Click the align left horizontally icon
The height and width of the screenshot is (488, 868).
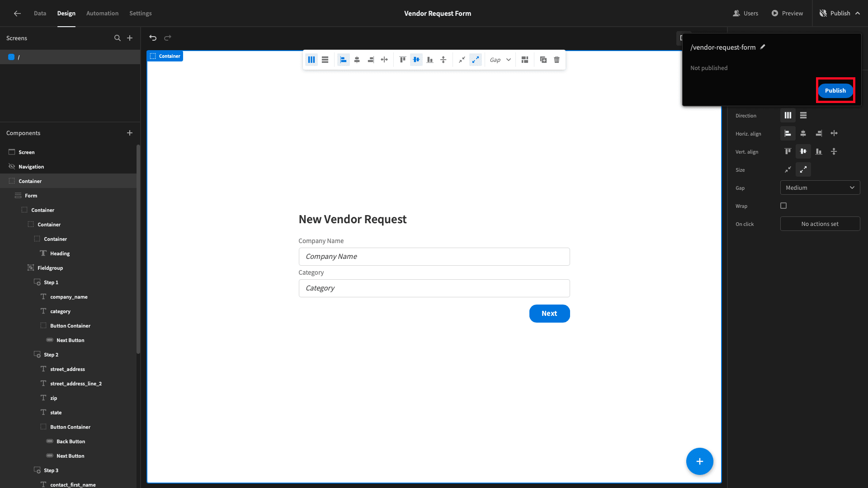point(343,59)
